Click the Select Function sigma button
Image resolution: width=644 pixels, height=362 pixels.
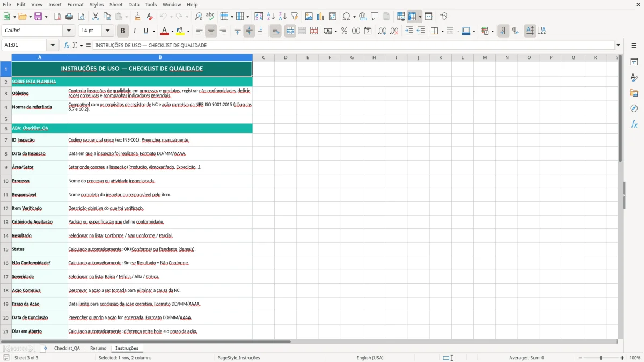(x=75, y=46)
